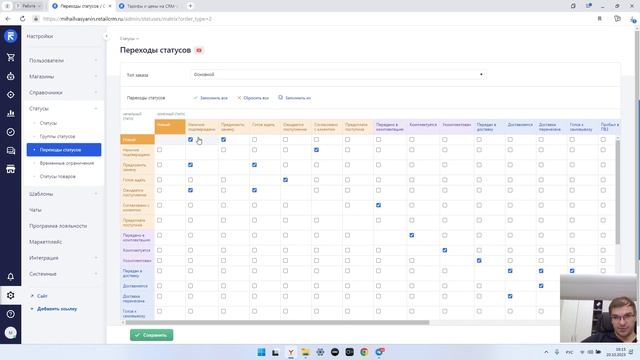Click the Сбросить все link
The width and height of the screenshot is (640, 360).
pyautogui.click(x=253, y=98)
